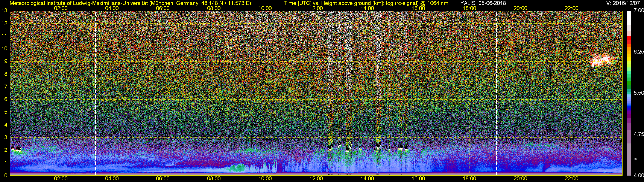Click the 10 km height axis label
Screen dimensions: 644x182
[x=5, y=49]
